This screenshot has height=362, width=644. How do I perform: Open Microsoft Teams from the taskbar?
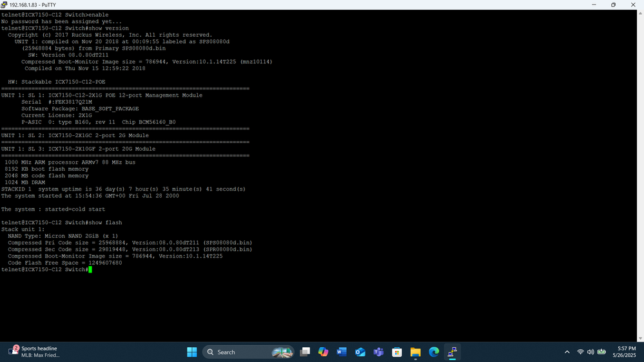pos(378,352)
